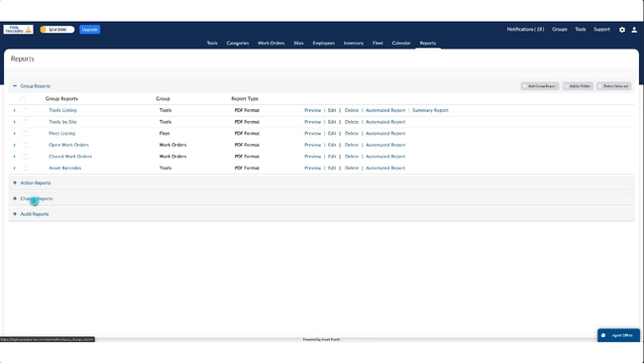Check the Fleet Listing row checkbox
This screenshot has height=363, width=644.
26,133
